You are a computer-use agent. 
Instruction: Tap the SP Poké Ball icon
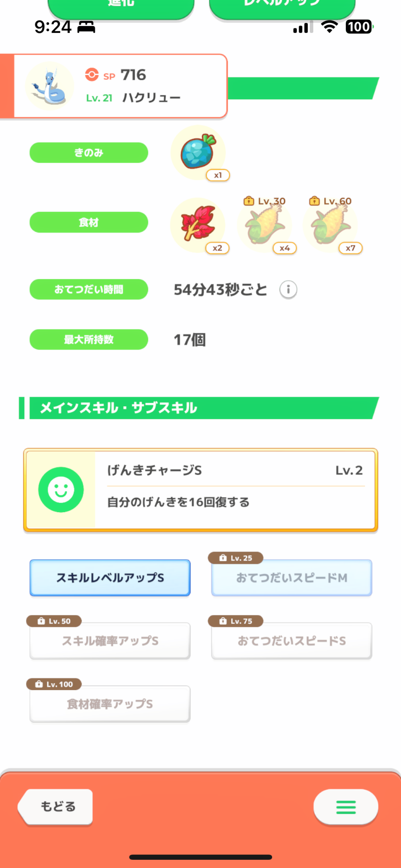(x=92, y=75)
